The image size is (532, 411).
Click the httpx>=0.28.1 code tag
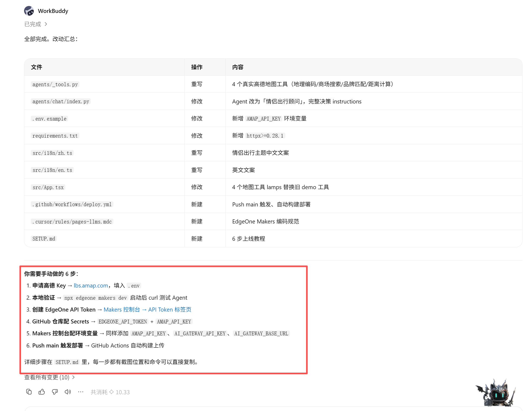265,136
